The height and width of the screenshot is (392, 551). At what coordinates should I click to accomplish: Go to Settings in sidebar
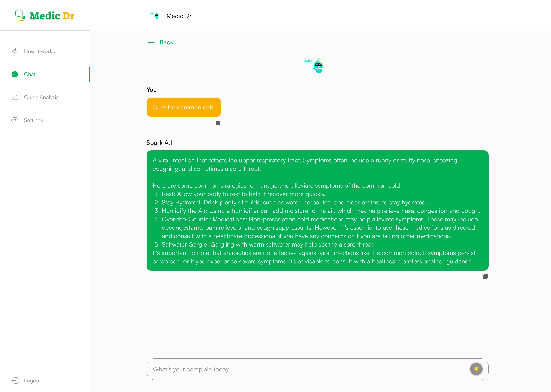tap(33, 120)
